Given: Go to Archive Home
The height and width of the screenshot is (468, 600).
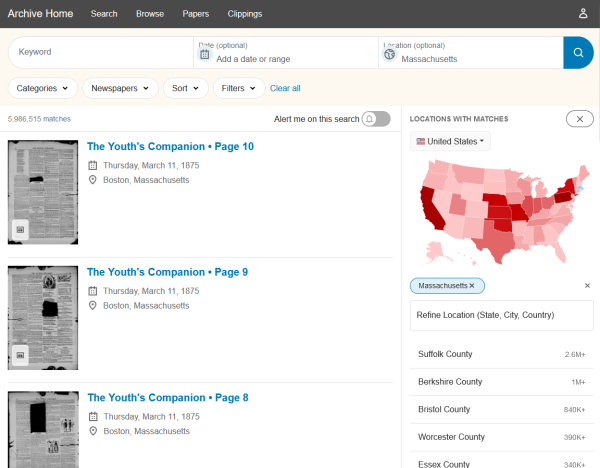Looking at the screenshot, I should [x=40, y=13].
